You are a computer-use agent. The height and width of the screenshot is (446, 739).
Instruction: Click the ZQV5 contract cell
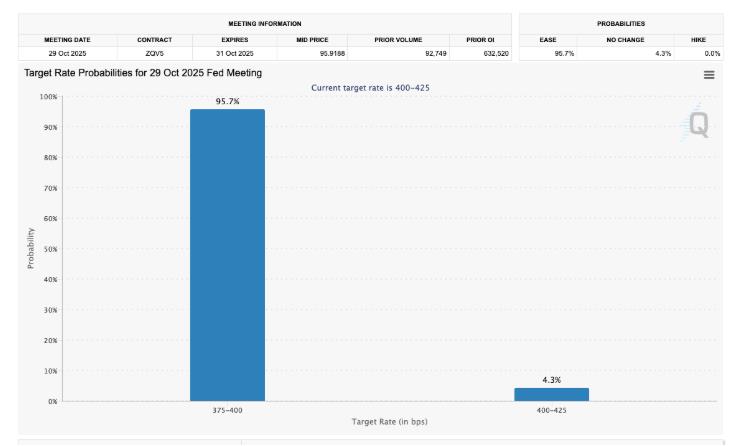[154, 53]
